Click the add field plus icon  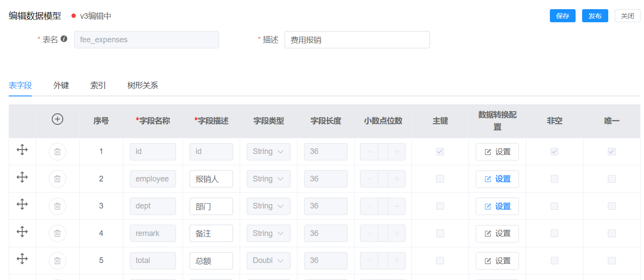(58, 119)
